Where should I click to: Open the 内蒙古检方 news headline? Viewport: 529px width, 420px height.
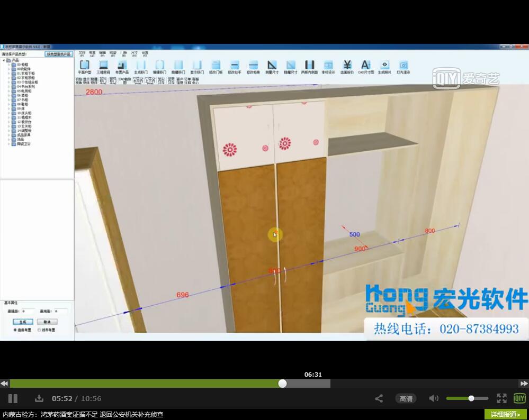coord(83,414)
